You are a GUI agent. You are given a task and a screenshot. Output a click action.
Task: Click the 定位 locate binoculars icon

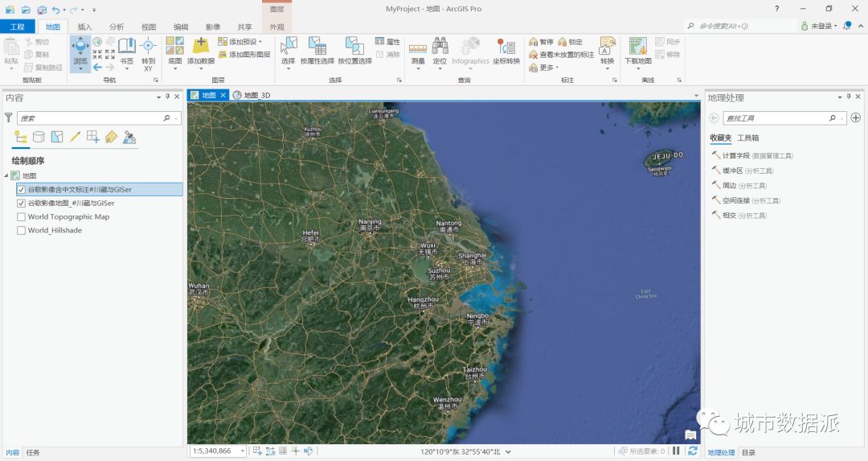click(x=440, y=45)
